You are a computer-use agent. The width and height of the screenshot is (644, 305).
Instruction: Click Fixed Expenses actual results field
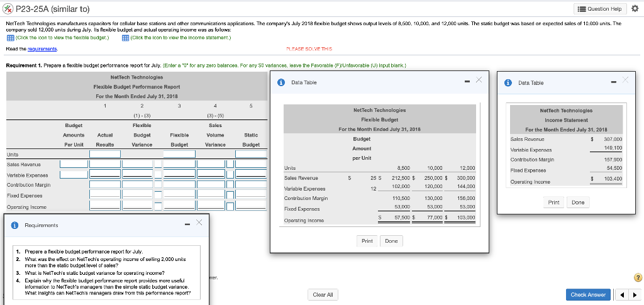[105, 195]
